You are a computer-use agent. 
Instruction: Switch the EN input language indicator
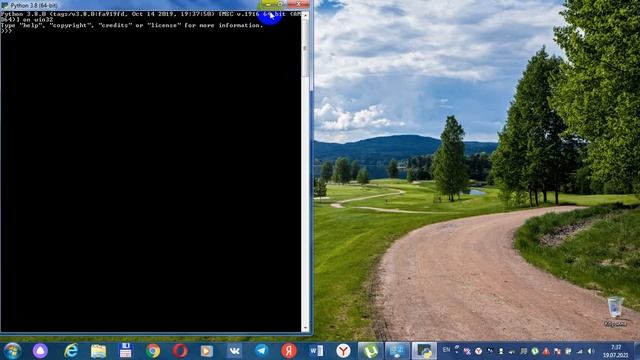click(x=446, y=350)
